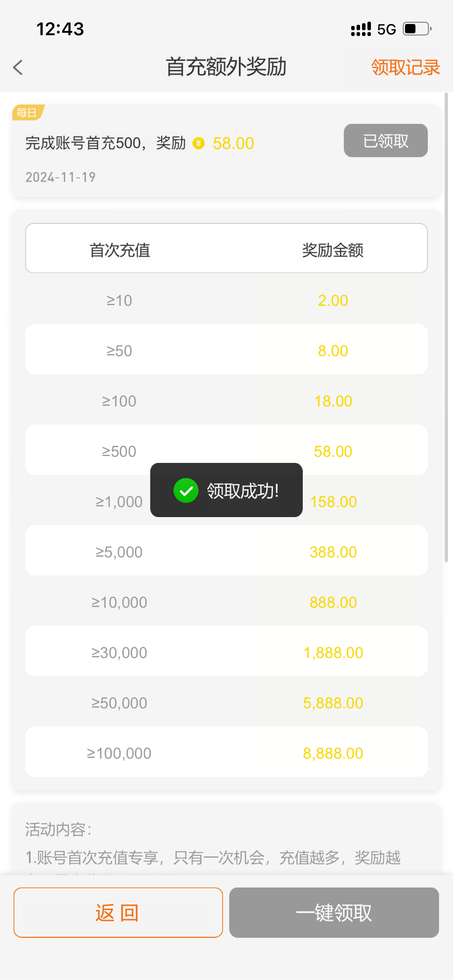Tap the gold coin icon
Screen dimensions: 453x980
[199, 143]
